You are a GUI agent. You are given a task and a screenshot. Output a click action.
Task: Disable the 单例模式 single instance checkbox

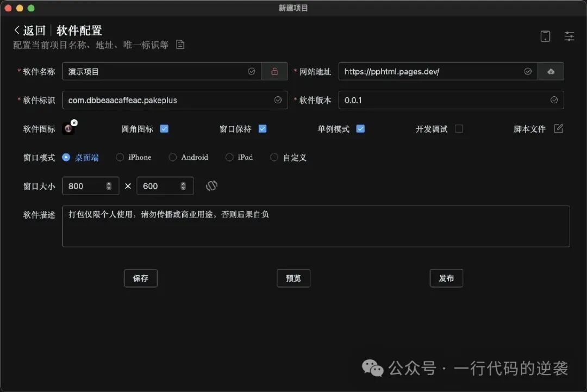(x=360, y=129)
